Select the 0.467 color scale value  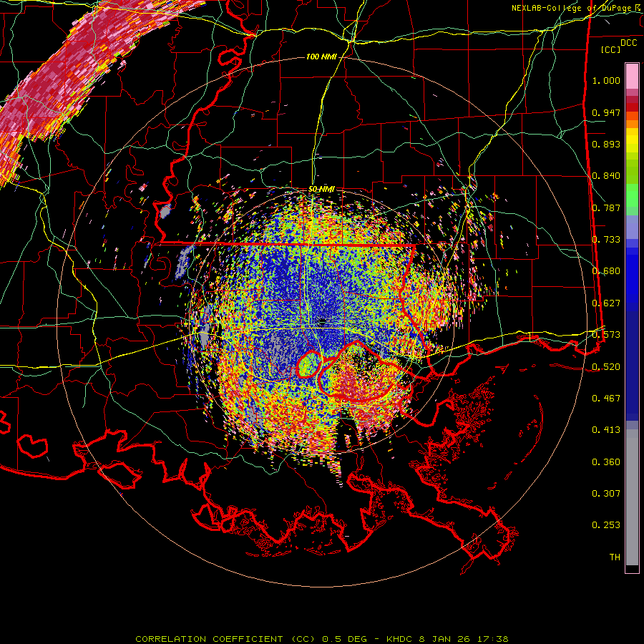(x=606, y=399)
